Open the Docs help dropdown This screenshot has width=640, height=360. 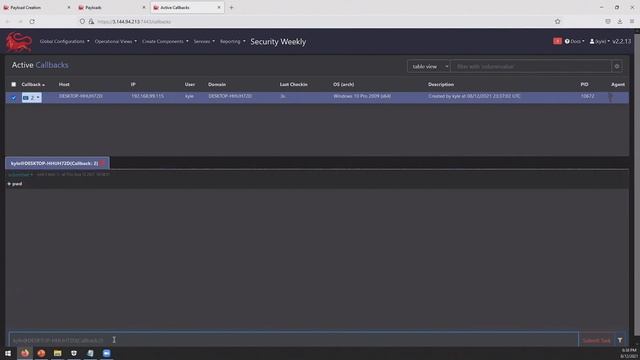click(x=575, y=41)
